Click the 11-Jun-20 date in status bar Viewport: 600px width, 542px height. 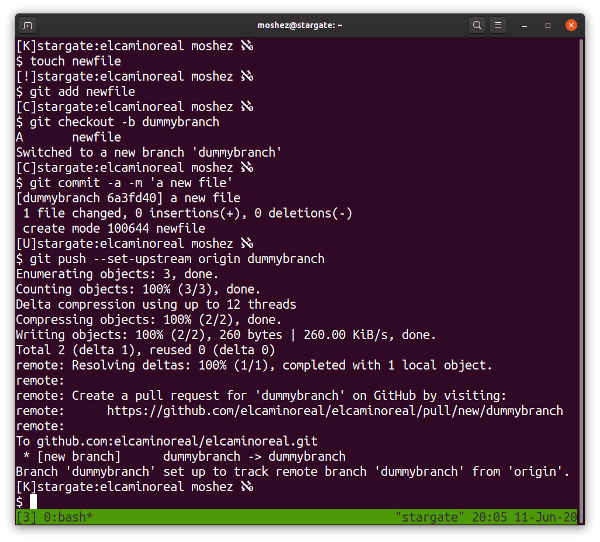tap(551, 517)
